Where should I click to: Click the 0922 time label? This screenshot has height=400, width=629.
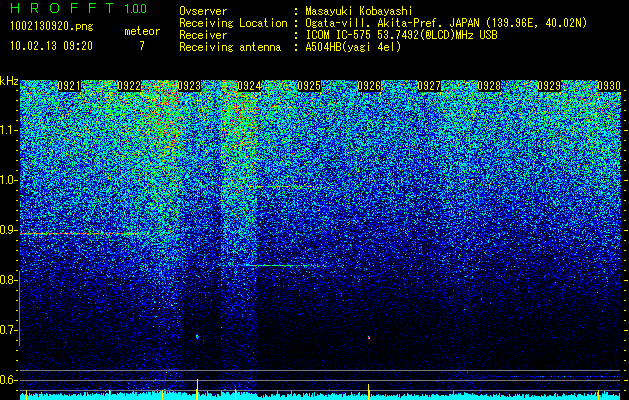(x=129, y=86)
